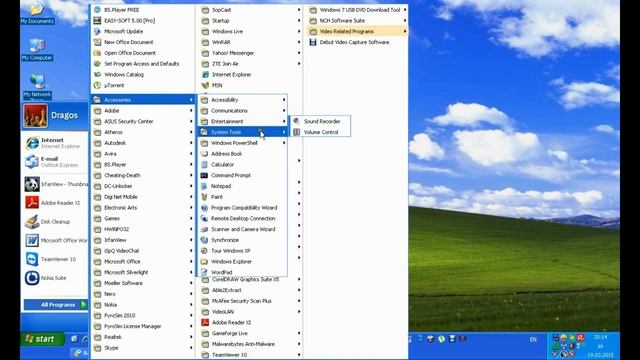Open the Entertainment submenu
This screenshot has width=640, height=360.
[x=242, y=121]
